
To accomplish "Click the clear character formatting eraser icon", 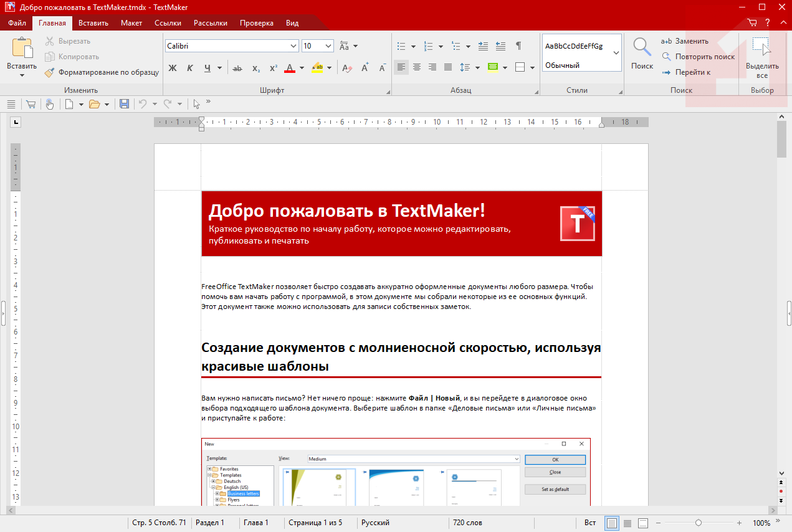I will point(347,68).
